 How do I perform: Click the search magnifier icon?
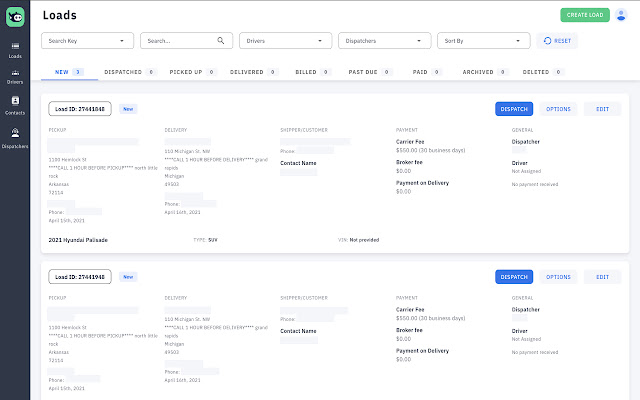click(221, 41)
